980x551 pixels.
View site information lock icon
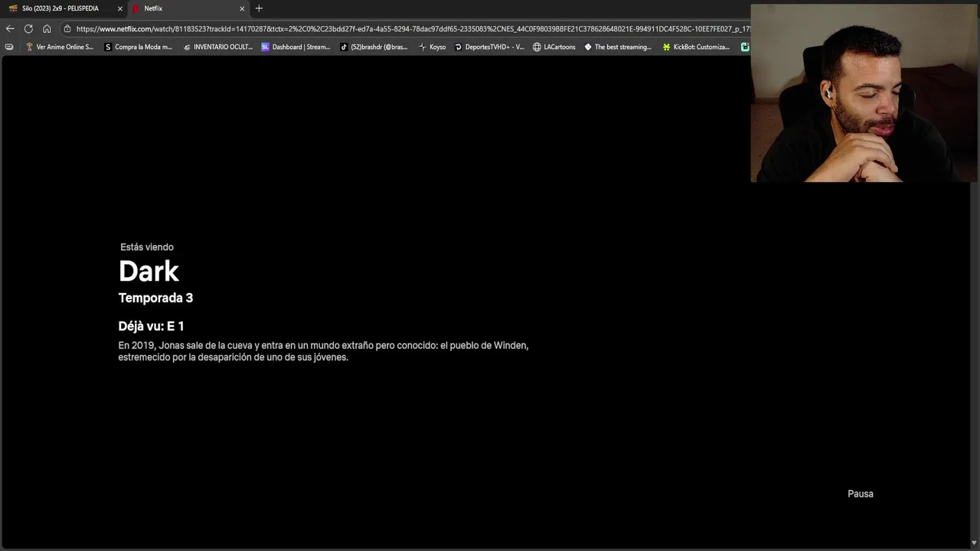tap(67, 29)
